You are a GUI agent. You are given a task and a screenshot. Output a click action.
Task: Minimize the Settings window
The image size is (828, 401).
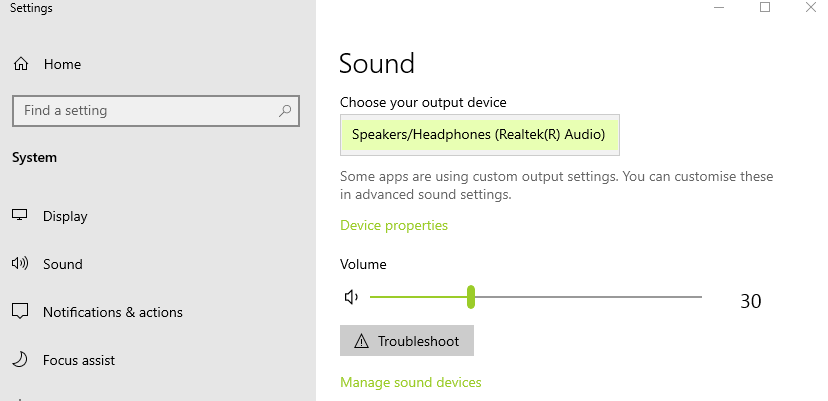719,7
